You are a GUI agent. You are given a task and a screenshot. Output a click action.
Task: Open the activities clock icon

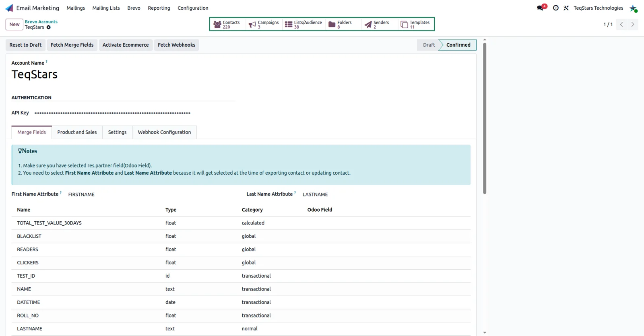coord(556,8)
